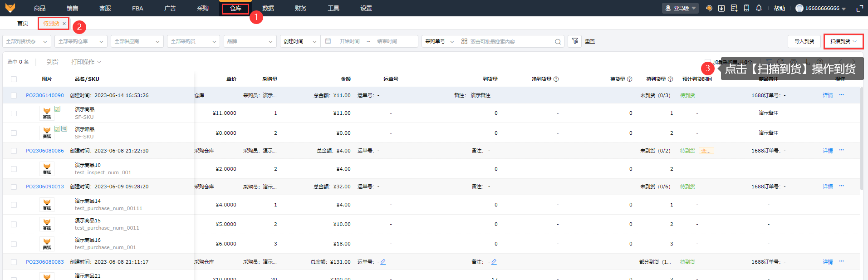Screen dimensions: 868x280
Task: Click the notification bell icon
Action: point(759,8)
